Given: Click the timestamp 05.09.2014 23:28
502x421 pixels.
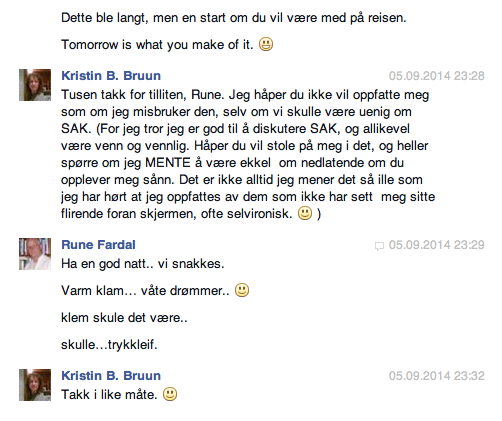Looking at the screenshot, I should [436, 76].
